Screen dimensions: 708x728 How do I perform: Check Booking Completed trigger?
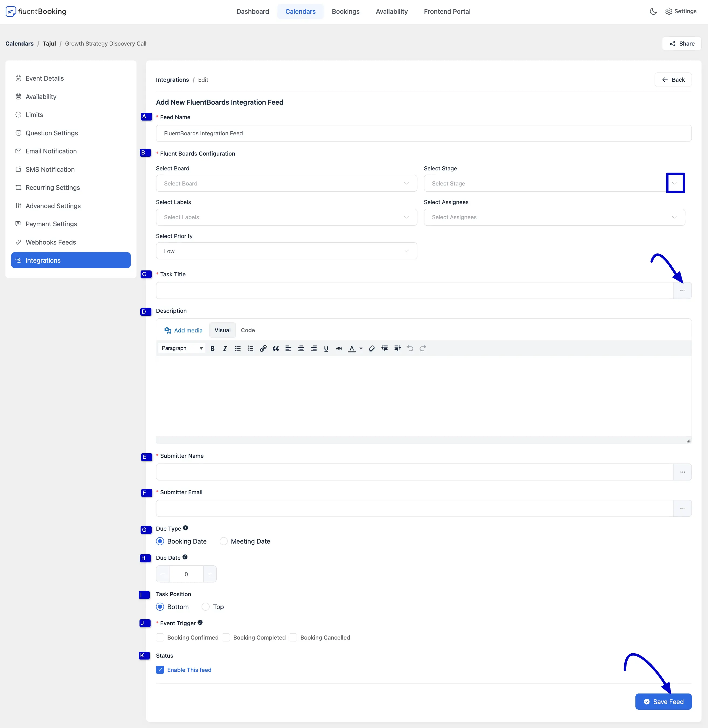tap(226, 637)
